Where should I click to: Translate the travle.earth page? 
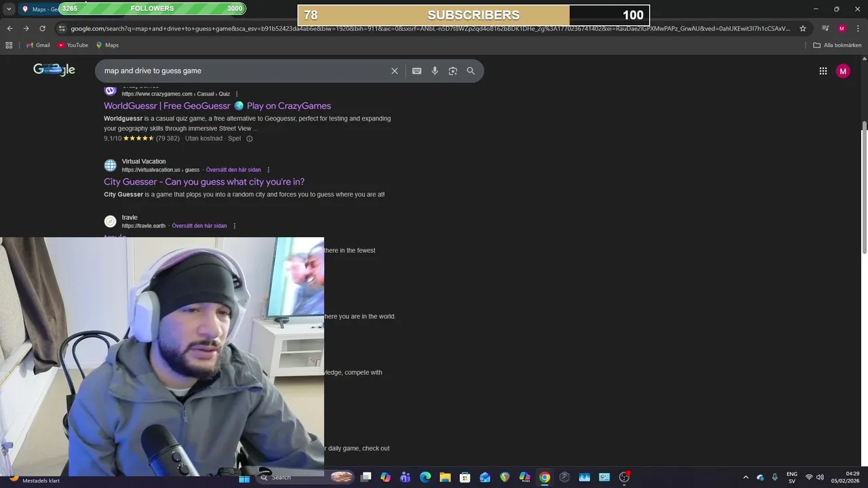click(199, 226)
